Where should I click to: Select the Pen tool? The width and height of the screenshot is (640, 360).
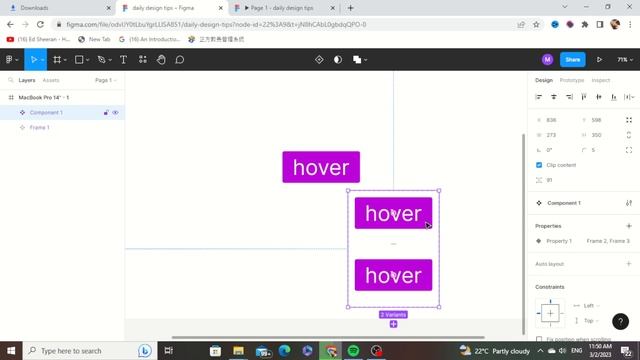coord(101,60)
